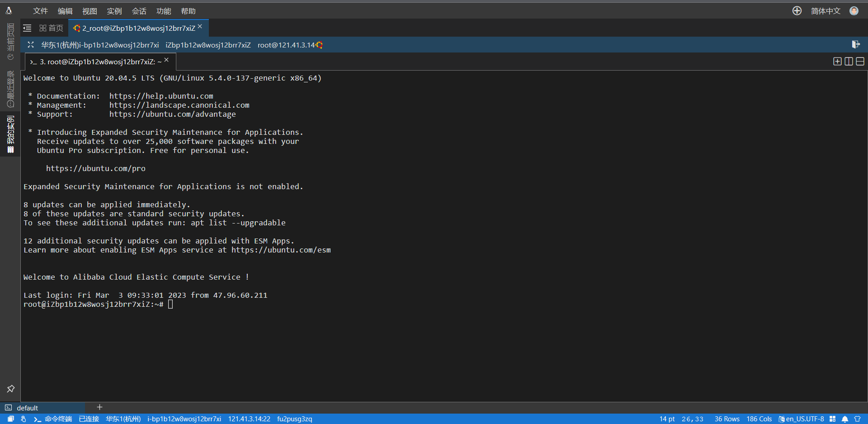Open the 简体中文 language selector
The width and height of the screenshot is (868, 424).
(826, 11)
